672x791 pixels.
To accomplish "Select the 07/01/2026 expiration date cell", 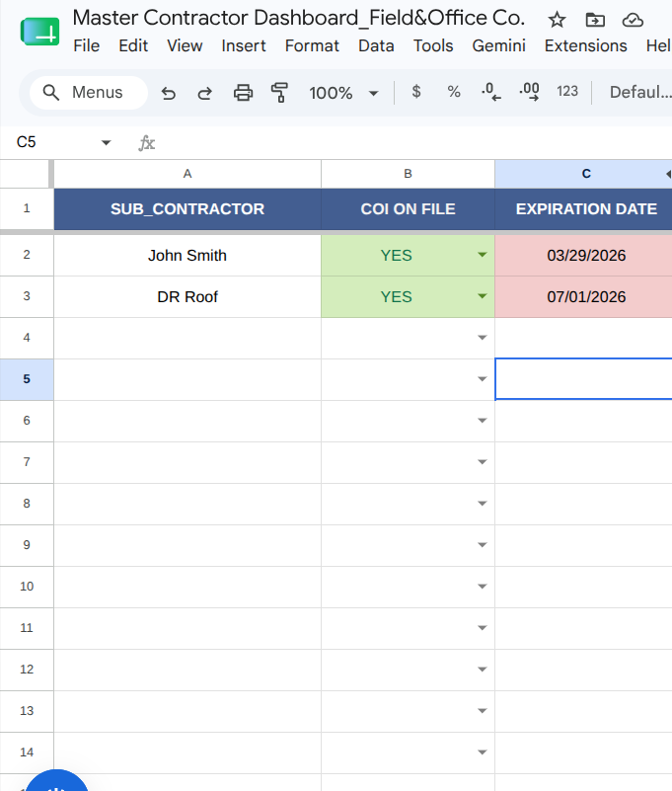I will coord(584,296).
